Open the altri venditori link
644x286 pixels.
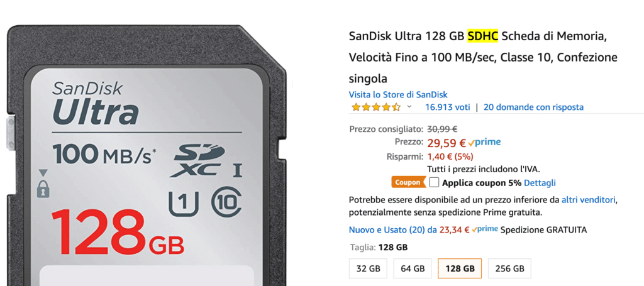click(589, 201)
